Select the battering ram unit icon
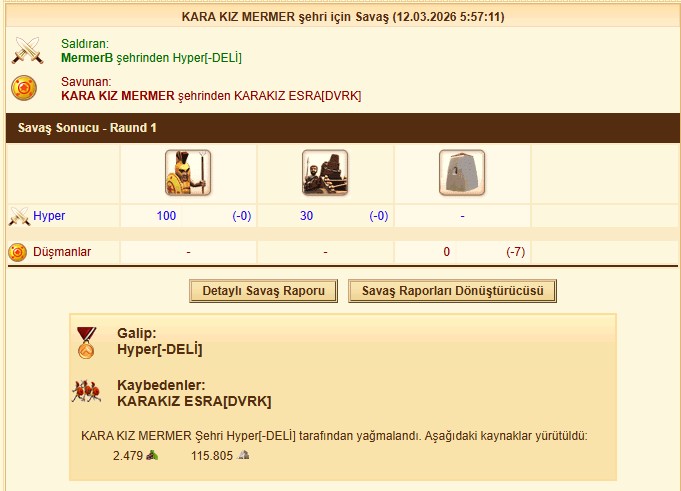Screen dimensions: 681x491 point(325,173)
